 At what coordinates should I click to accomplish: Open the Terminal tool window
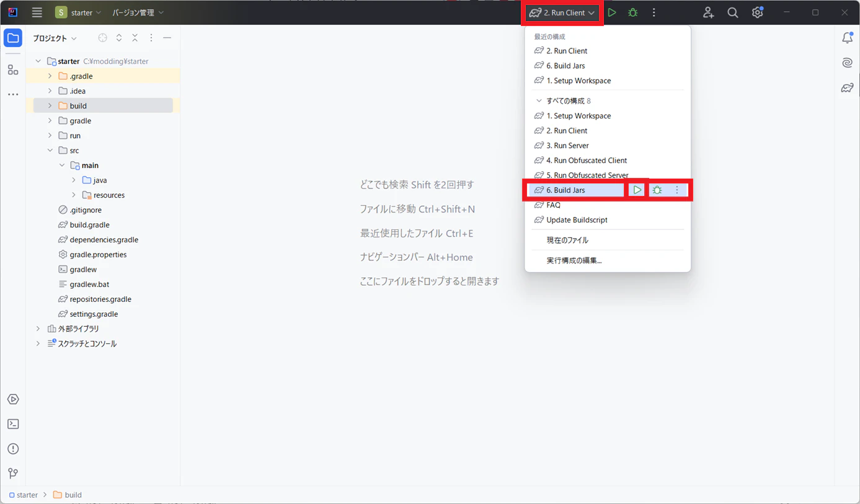click(x=13, y=424)
